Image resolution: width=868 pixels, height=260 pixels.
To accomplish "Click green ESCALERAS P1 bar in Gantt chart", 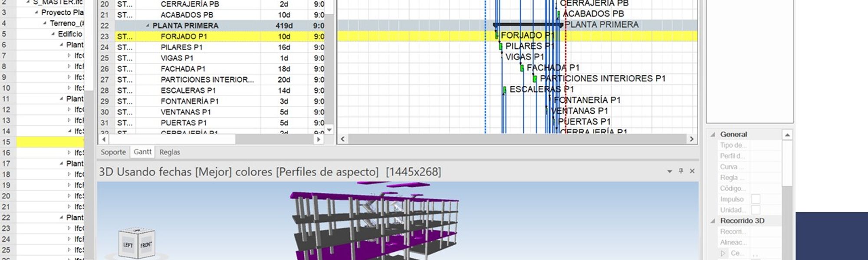I will click(x=504, y=90).
